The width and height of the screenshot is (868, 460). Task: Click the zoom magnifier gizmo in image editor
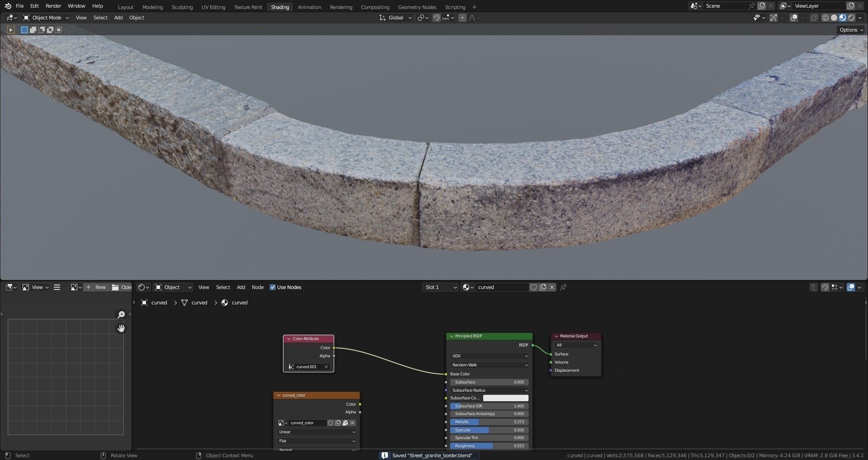121,314
